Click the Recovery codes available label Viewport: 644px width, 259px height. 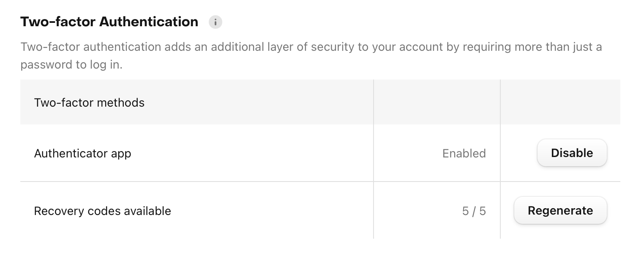(102, 211)
